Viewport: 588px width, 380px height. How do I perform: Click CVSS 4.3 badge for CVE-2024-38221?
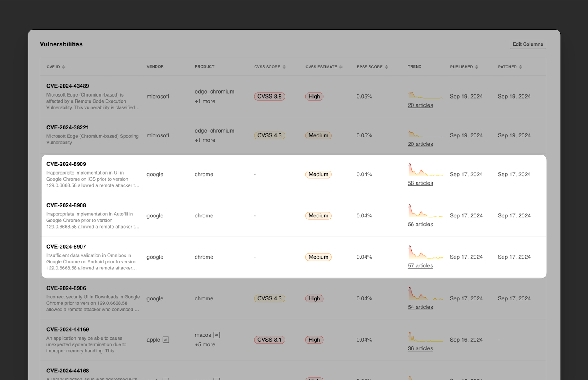tap(269, 135)
